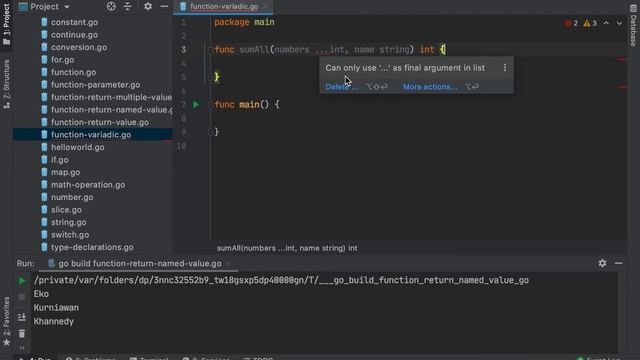This screenshot has height=360, width=640.
Task: Open continue.go in project tree
Action: [x=74, y=35]
